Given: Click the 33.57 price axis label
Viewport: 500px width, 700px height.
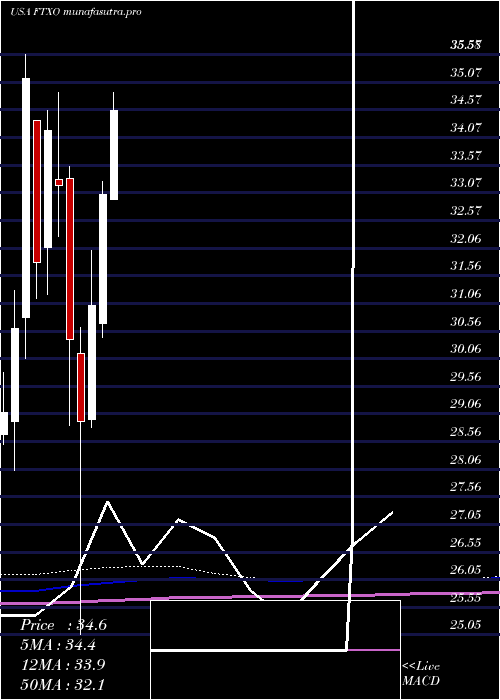Looking at the screenshot, I should tap(466, 155).
